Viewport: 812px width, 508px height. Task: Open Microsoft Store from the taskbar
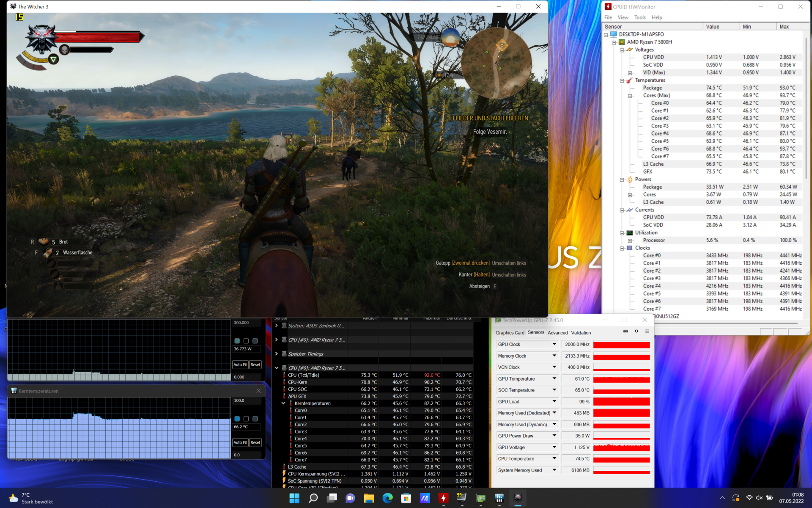pyautogui.click(x=406, y=498)
